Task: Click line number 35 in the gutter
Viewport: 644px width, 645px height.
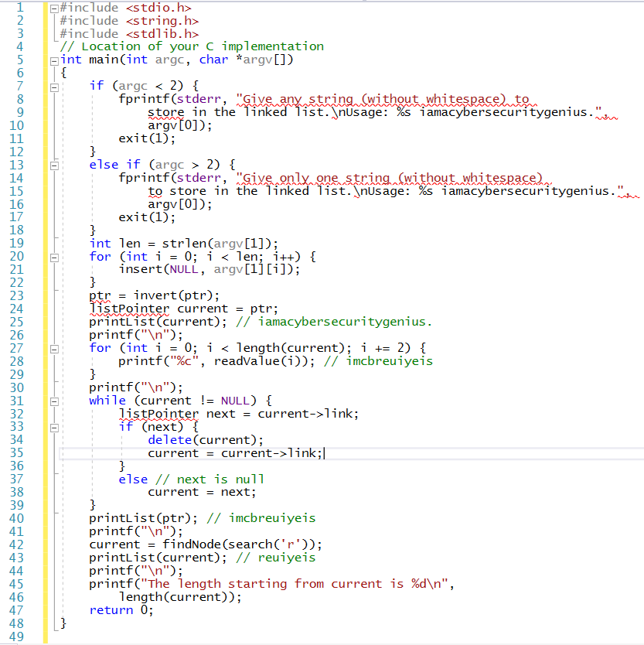Action: 16,453
